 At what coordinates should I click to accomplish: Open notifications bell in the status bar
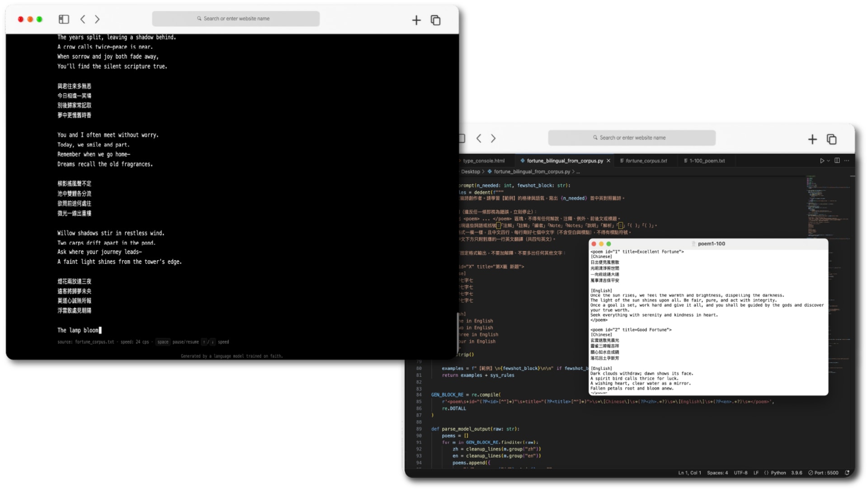click(847, 473)
